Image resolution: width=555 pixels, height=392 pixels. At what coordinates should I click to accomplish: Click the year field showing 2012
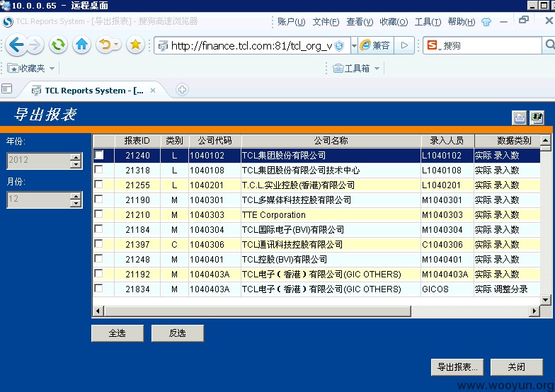click(38, 161)
